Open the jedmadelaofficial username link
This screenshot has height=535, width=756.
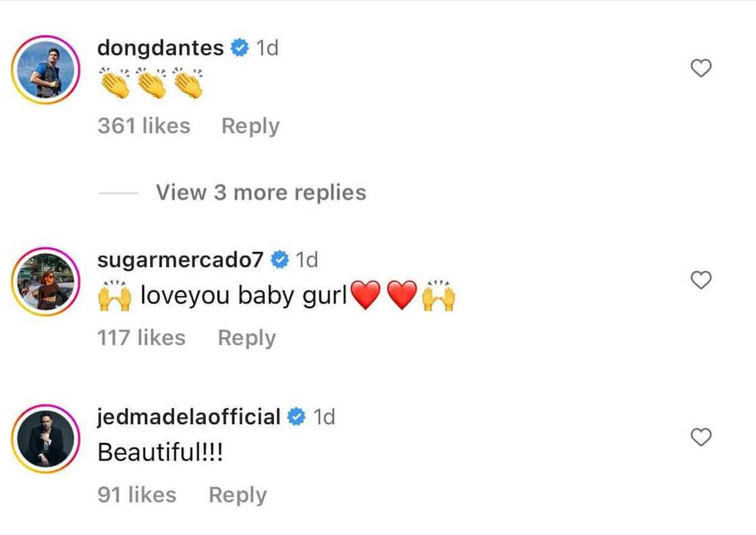click(189, 417)
